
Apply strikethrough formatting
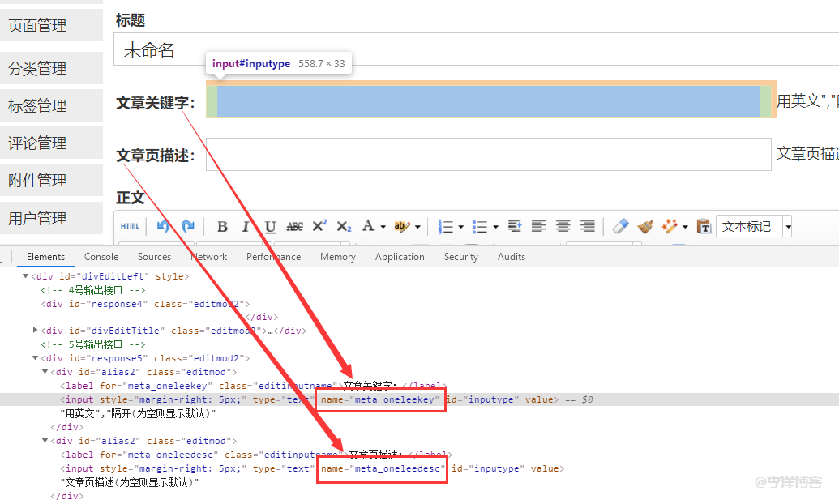(x=295, y=227)
